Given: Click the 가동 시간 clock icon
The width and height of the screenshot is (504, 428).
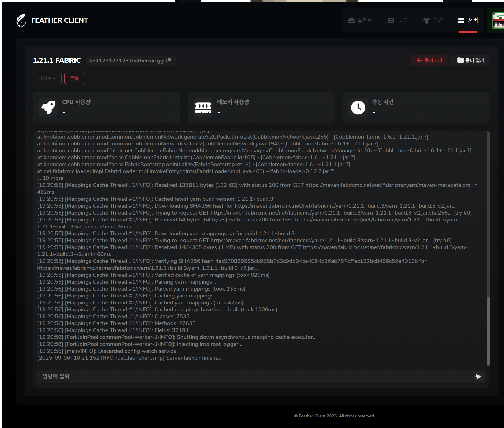Looking at the screenshot, I should (x=358, y=107).
